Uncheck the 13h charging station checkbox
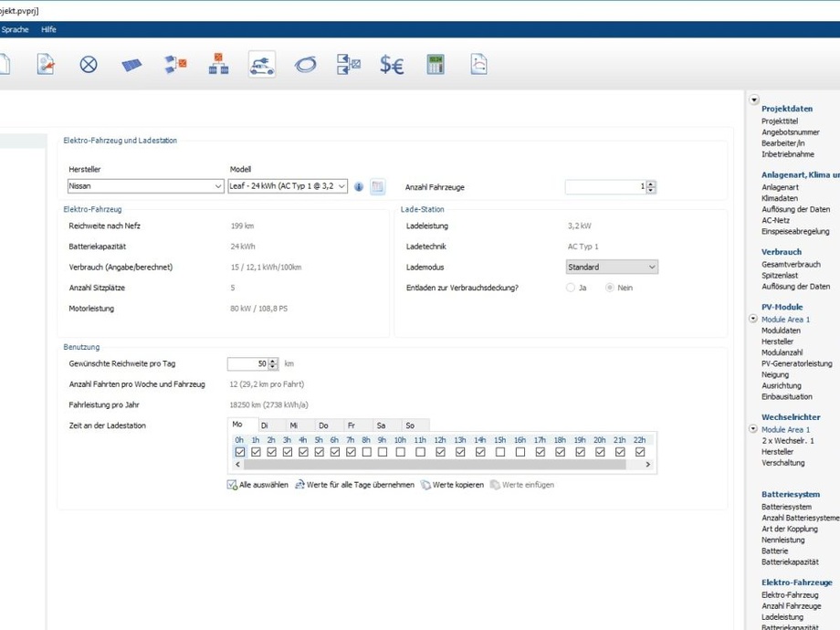Screen dimensions: 840x630 click(x=460, y=452)
